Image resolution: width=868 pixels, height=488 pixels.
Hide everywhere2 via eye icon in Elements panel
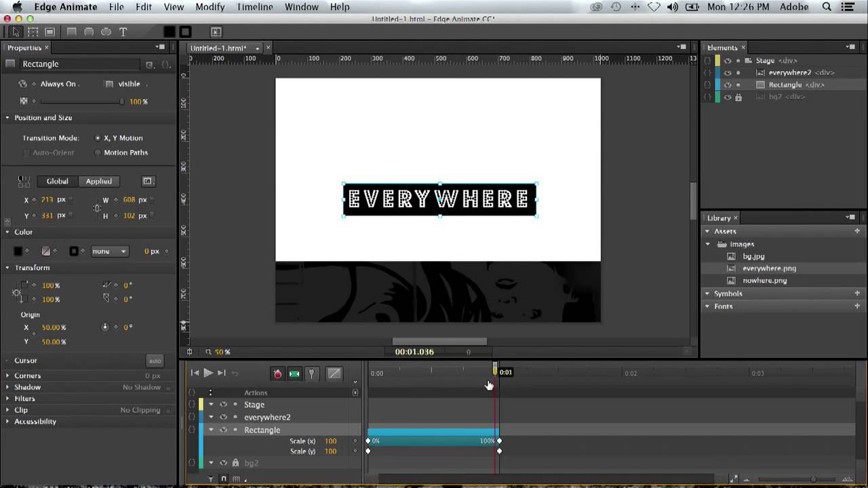tap(728, 73)
